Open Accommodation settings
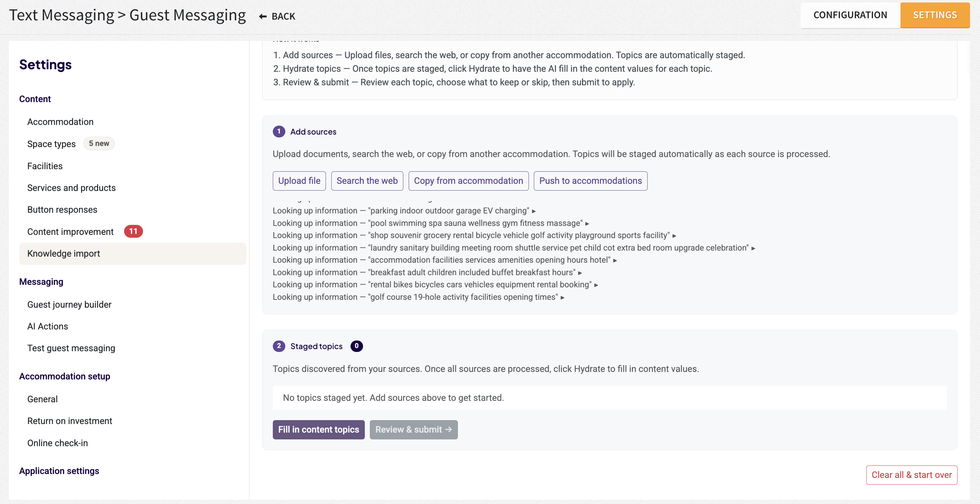The width and height of the screenshot is (980, 504). pos(60,122)
